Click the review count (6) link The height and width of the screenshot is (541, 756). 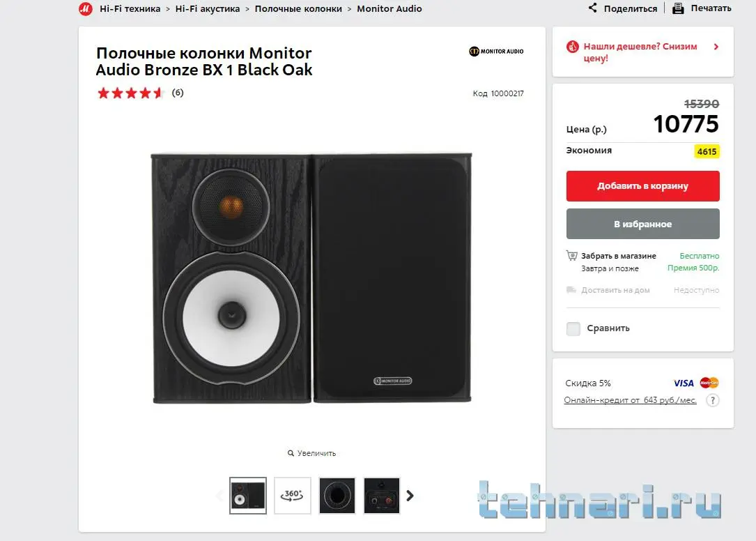(x=178, y=93)
